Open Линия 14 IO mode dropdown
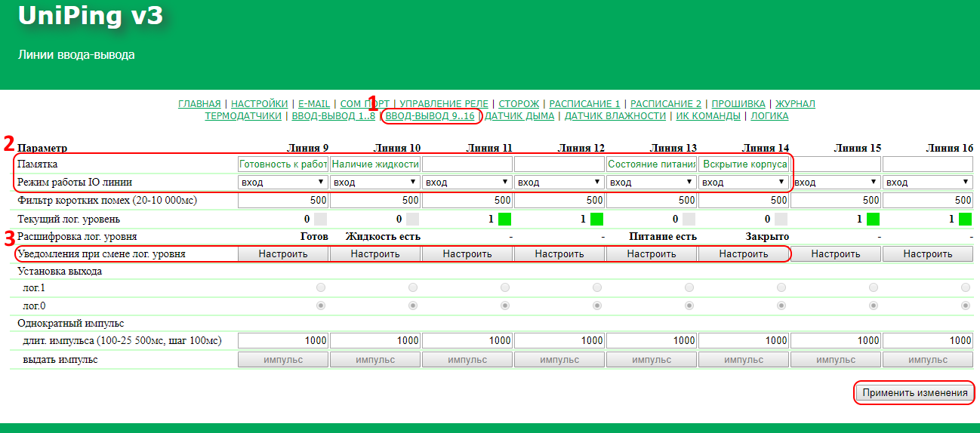 point(744,183)
